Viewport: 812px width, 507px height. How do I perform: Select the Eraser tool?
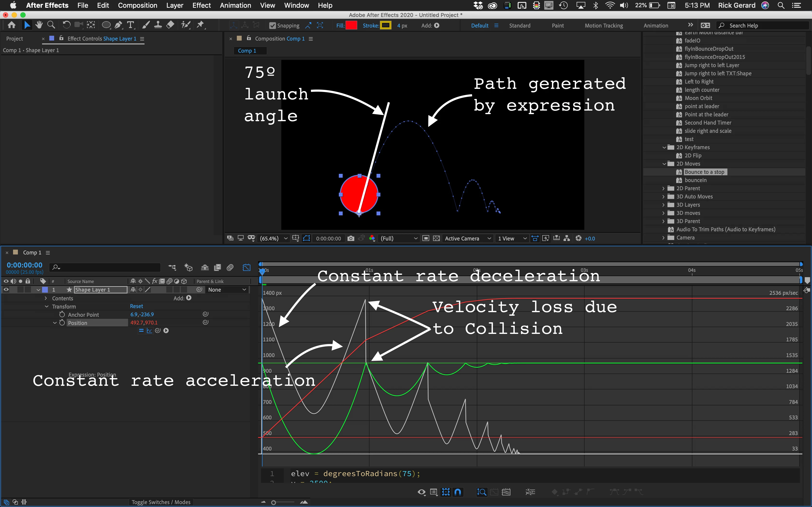tap(170, 25)
